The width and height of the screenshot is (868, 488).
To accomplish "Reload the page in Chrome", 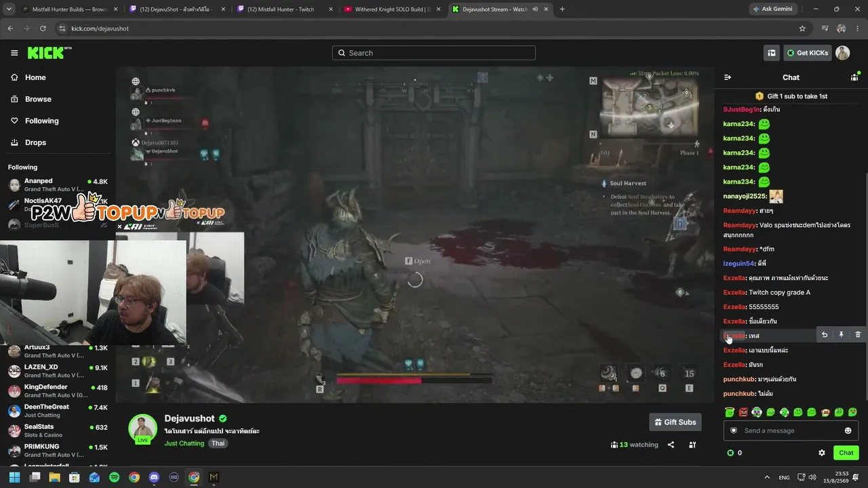I will tap(43, 28).
